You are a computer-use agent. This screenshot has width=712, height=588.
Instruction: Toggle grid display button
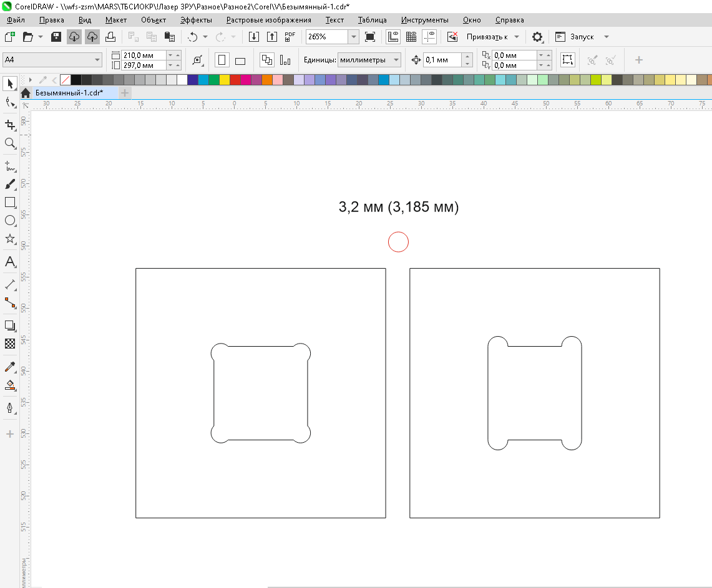411,37
